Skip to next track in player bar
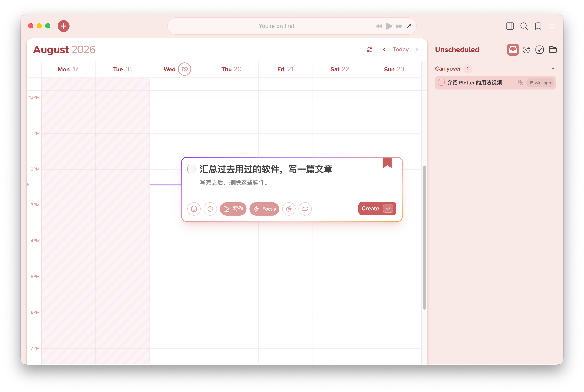 click(399, 26)
